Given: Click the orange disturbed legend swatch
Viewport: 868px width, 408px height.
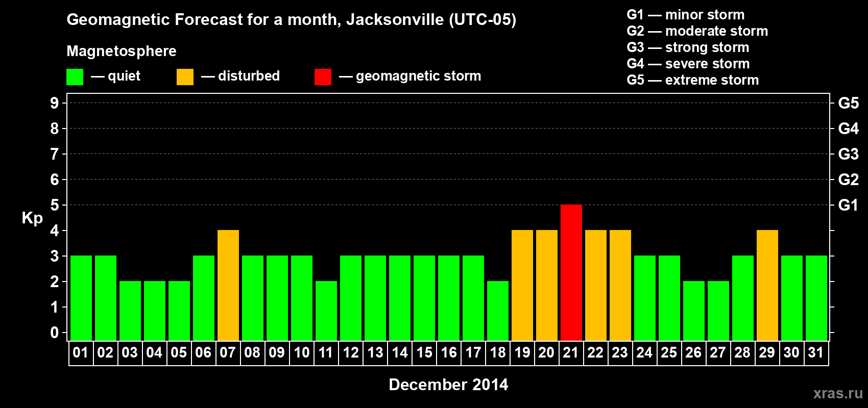Looking at the screenshot, I should (x=185, y=77).
